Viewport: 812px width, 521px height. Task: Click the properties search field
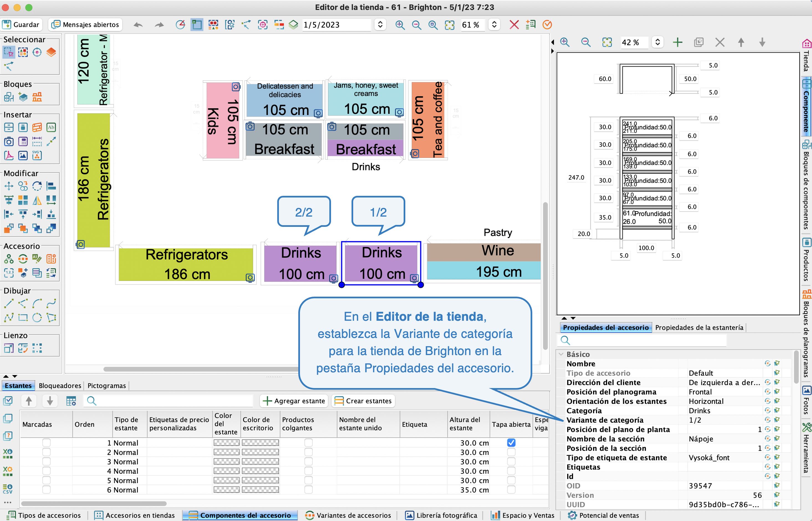(x=642, y=340)
